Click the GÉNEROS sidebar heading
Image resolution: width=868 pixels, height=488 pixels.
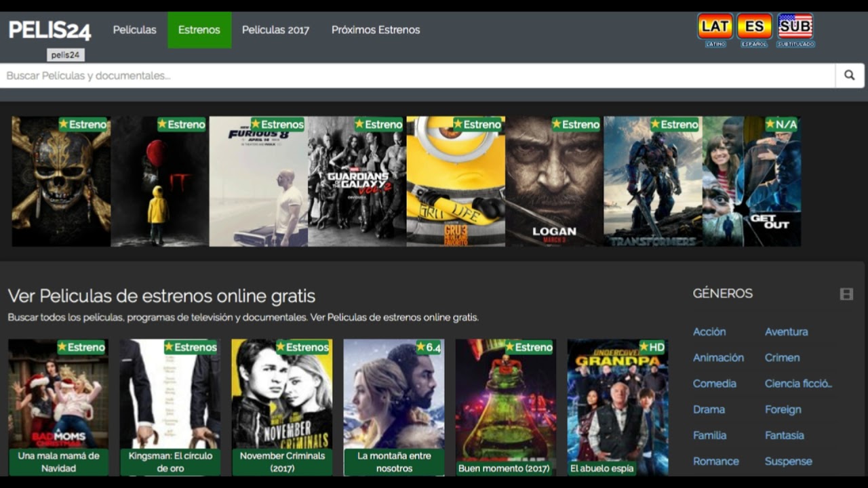723,293
